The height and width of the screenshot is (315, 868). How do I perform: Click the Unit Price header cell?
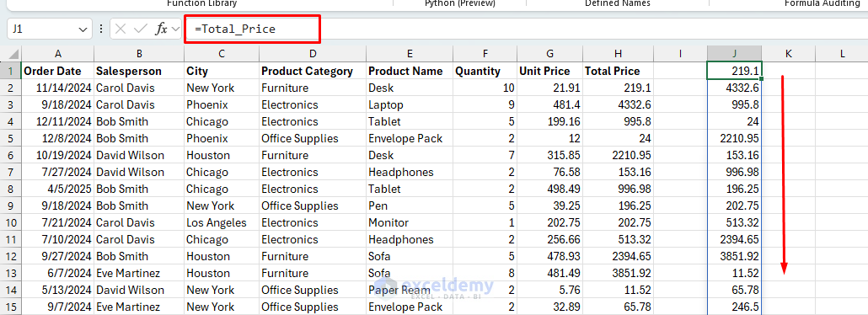[x=549, y=71]
